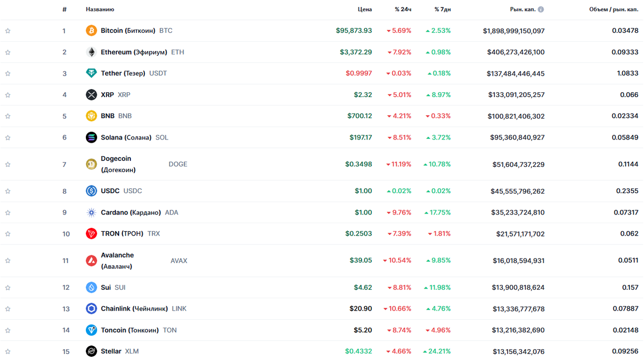Click Bitcoin market cap $1,898,999,150,097
The width and height of the screenshot is (644, 361).
[514, 31]
